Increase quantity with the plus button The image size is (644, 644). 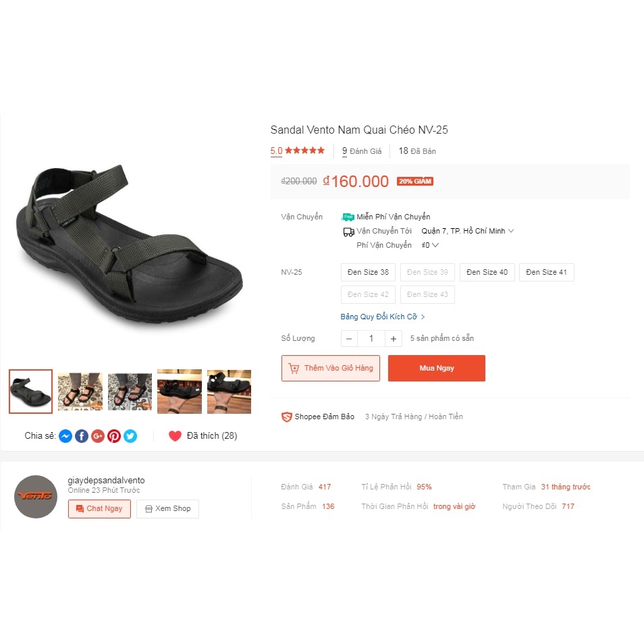(x=394, y=339)
